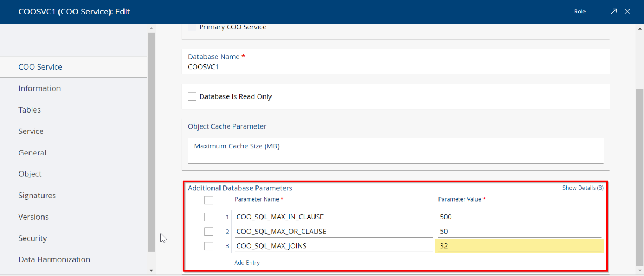Check the COO_SQL_MAX_OR_CLAUSE row checkbox

209,232
